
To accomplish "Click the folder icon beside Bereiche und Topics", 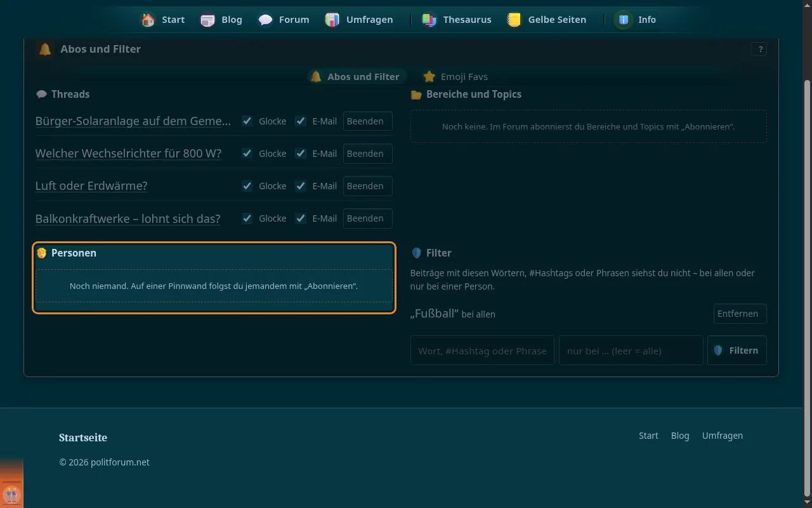I will tap(416, 95).
